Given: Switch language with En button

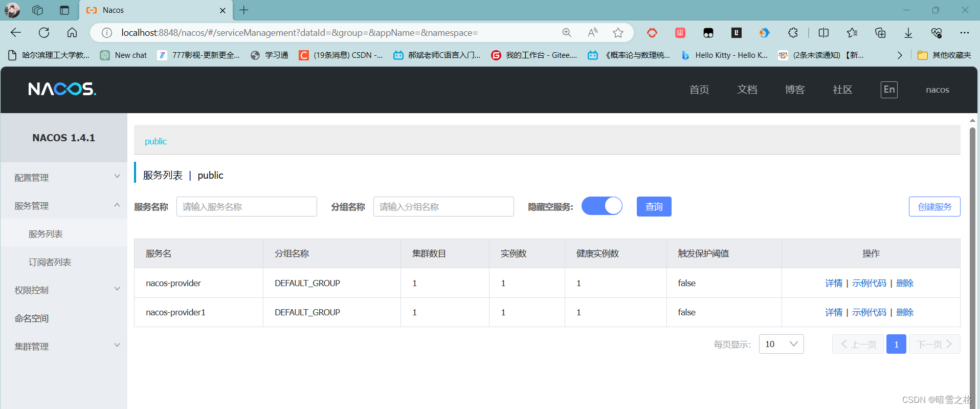Looking at the screenshot, I should [x=889, y=90].
